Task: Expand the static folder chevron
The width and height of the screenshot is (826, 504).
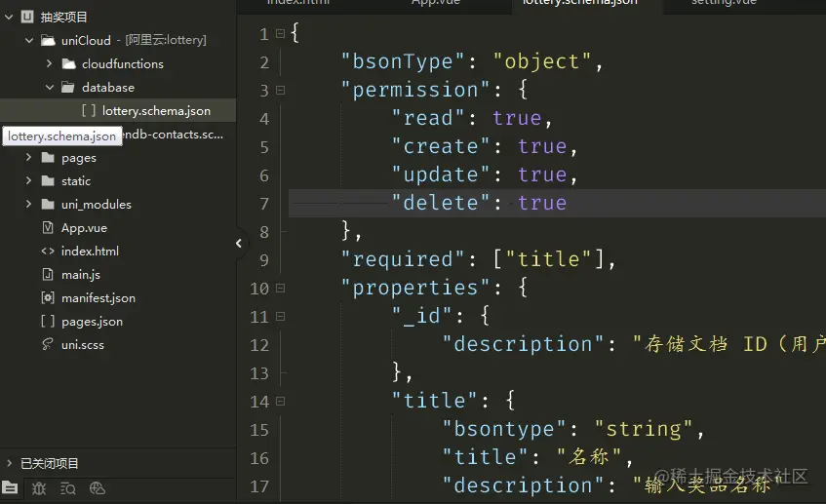Action: 29,180
